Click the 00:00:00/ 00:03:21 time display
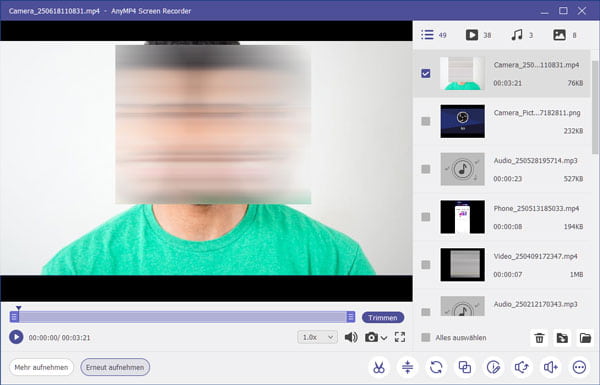Image resolution: width=600 pixels, height=385 pixels. (x=59, y=338)
